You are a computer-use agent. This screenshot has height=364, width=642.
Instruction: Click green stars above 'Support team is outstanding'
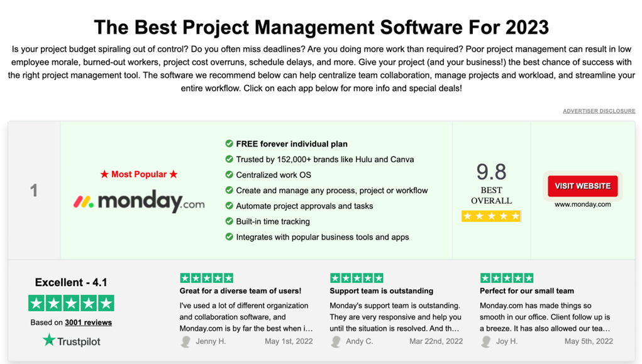coord(356,278)
